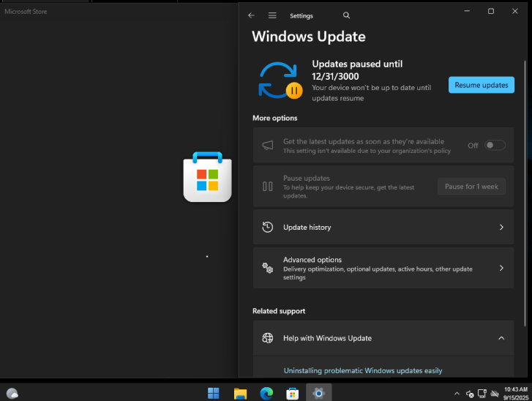
Task: Collapse the Help with Windows Update section
Action: [501, 338]
